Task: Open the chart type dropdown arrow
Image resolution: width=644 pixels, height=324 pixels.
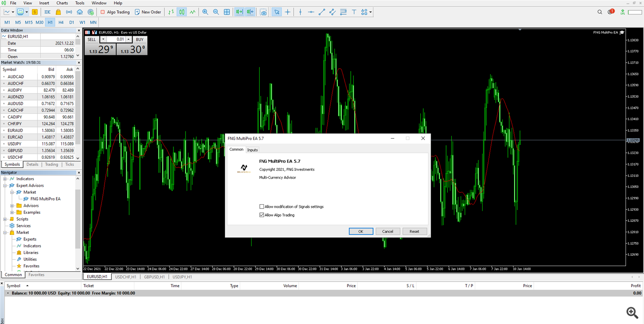Action: pos(13,12)
